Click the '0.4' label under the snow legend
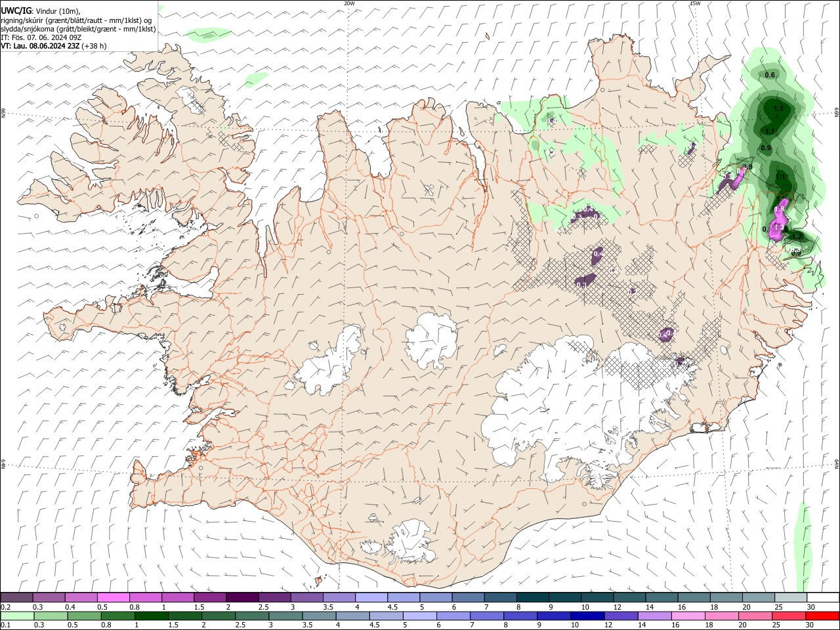Image resolution: width=840 pixels, height=630 pixels. pos(70,607)
